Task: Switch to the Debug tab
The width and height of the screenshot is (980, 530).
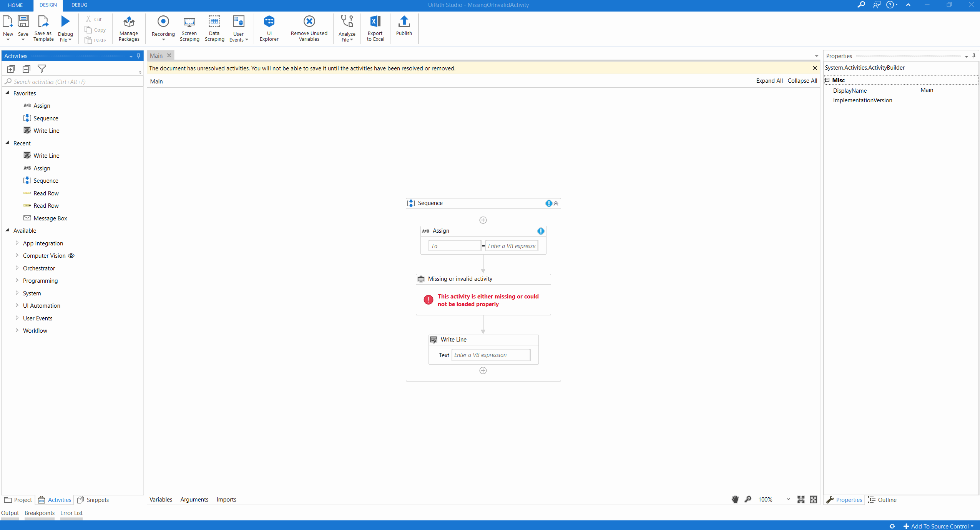Action: click(80, 5)
